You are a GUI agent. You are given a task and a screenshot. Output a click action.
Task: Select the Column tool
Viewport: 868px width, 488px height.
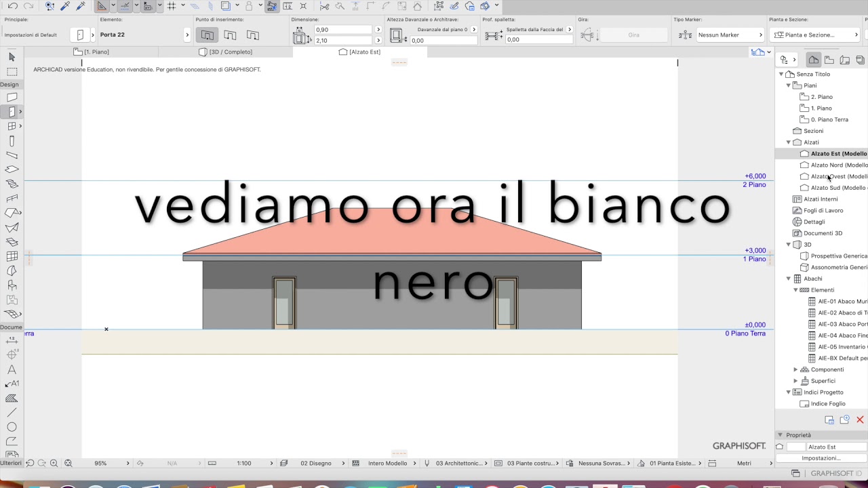tap(12, 141)
